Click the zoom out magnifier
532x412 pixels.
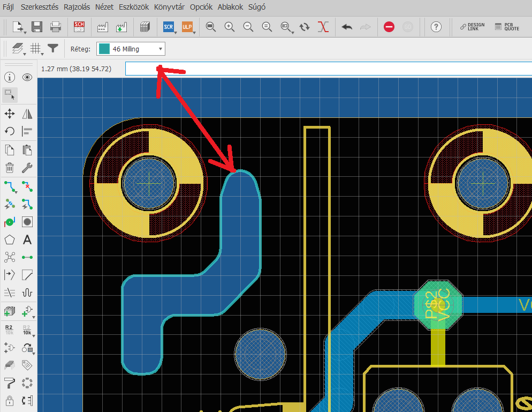point(248,27)
